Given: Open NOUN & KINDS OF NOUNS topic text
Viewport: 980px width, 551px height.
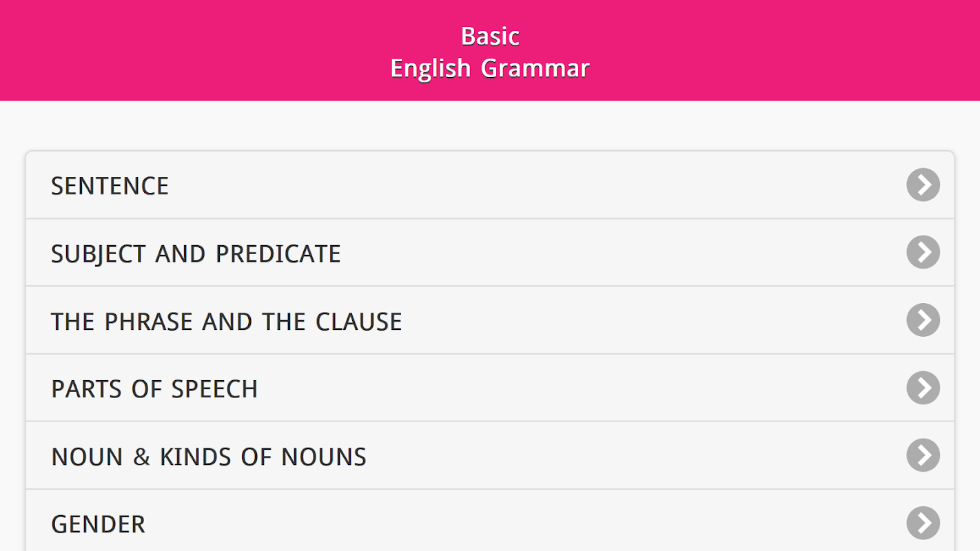Looking at the screenshot, I should tap(209, 457).
